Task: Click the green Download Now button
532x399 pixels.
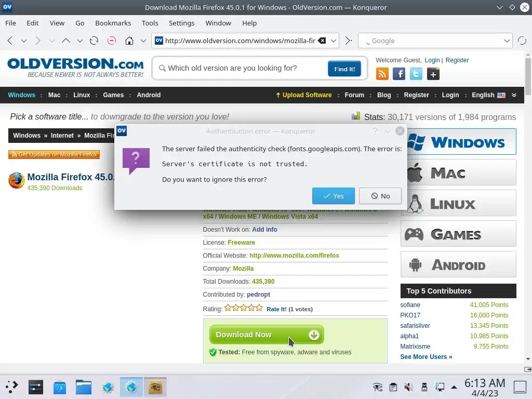Action: click(x=267, y=335)
